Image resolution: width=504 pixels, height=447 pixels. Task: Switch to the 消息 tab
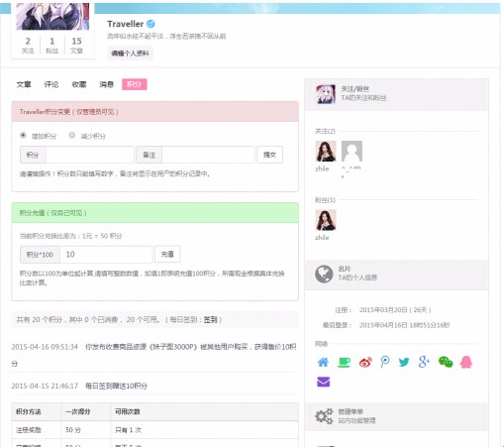coord(107,84)
